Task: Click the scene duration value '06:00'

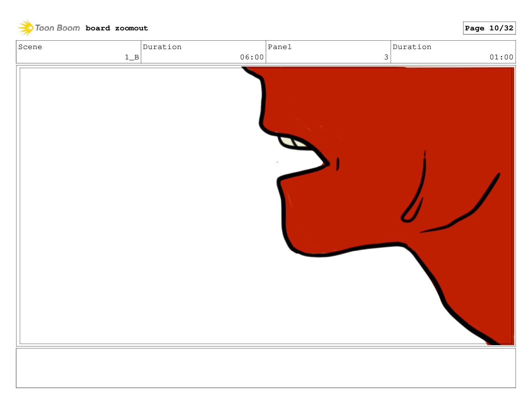Action: coord(252,57)
